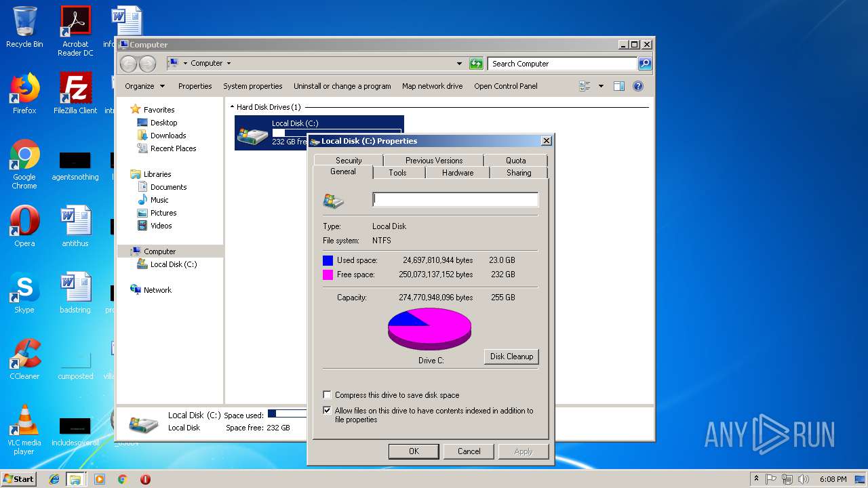Show hidden tray icons arrow
868x488 pixels.
pos(756,479)
